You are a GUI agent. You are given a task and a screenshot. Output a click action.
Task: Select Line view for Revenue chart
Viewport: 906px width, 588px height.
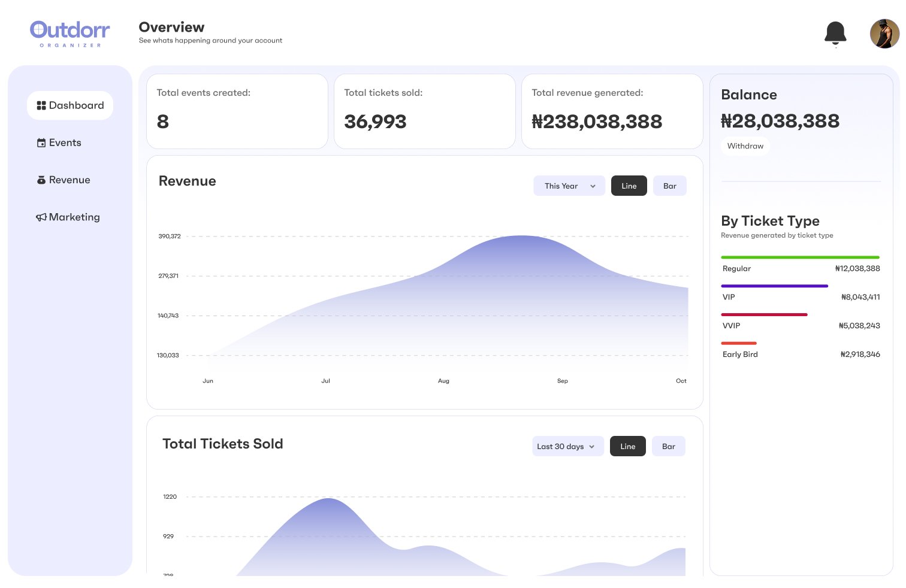tap(629, 186)
